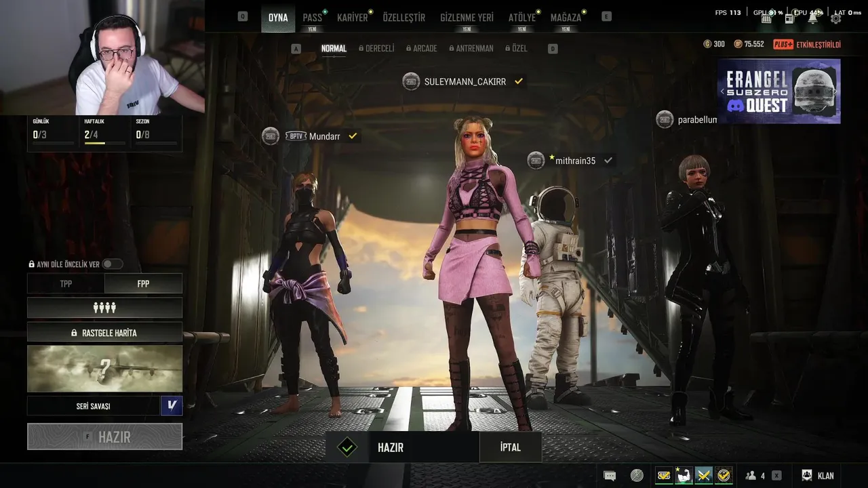This screenshot has width=868, height=488.
Task: Click player name Mundarr
Action: [x=324, y=136]
